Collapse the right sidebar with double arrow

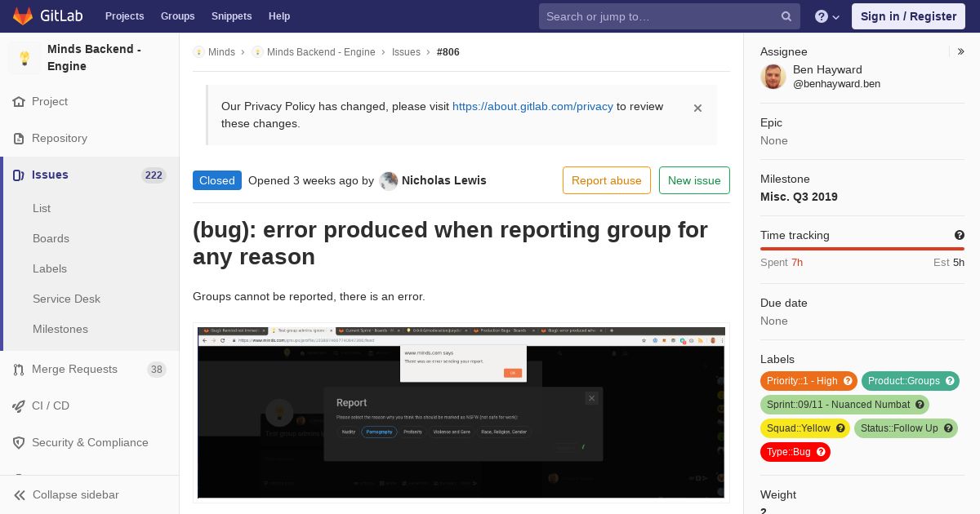coord(961,51)
